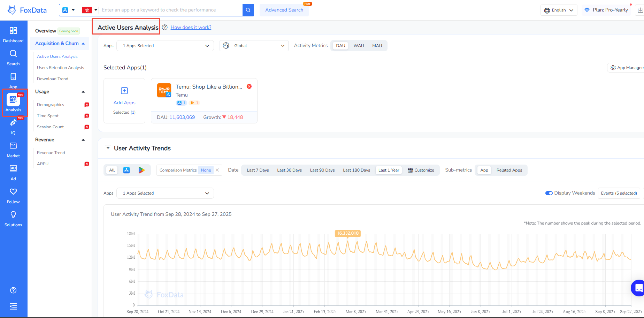Filter by Google Play platform icon
Viewport: 644px width, 318px height.
pos(141,170)
